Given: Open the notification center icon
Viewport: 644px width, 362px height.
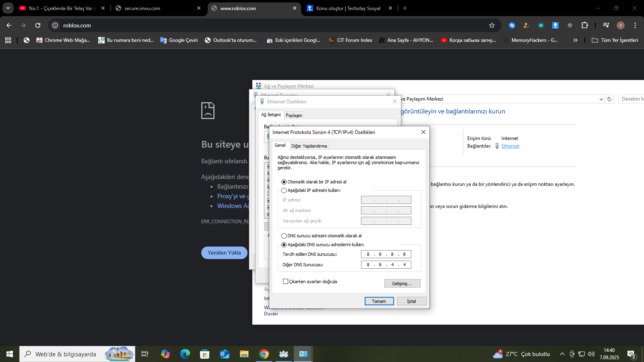Looking at the screenshot, I should [632, 354].
